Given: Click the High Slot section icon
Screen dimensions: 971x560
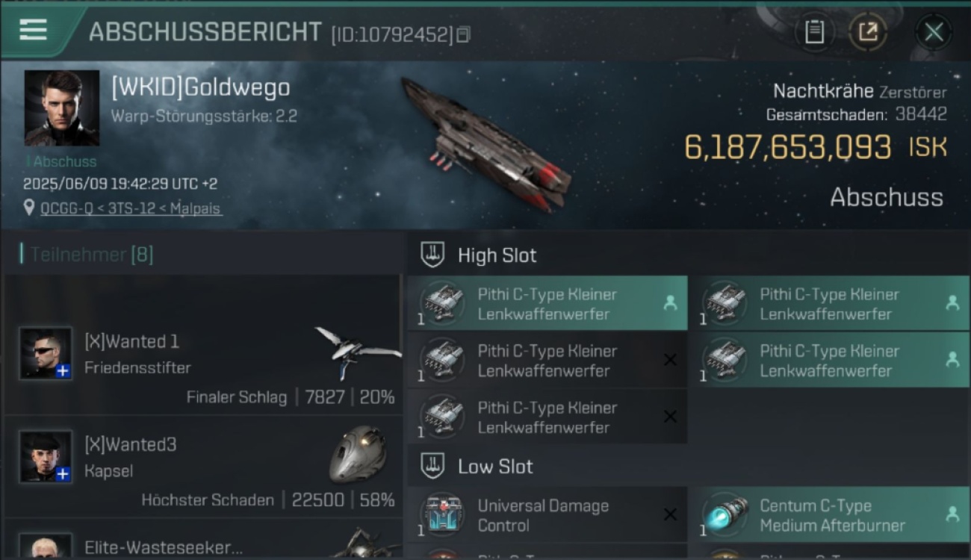Looking at the screenshot, I should click(x=432, y=255).
